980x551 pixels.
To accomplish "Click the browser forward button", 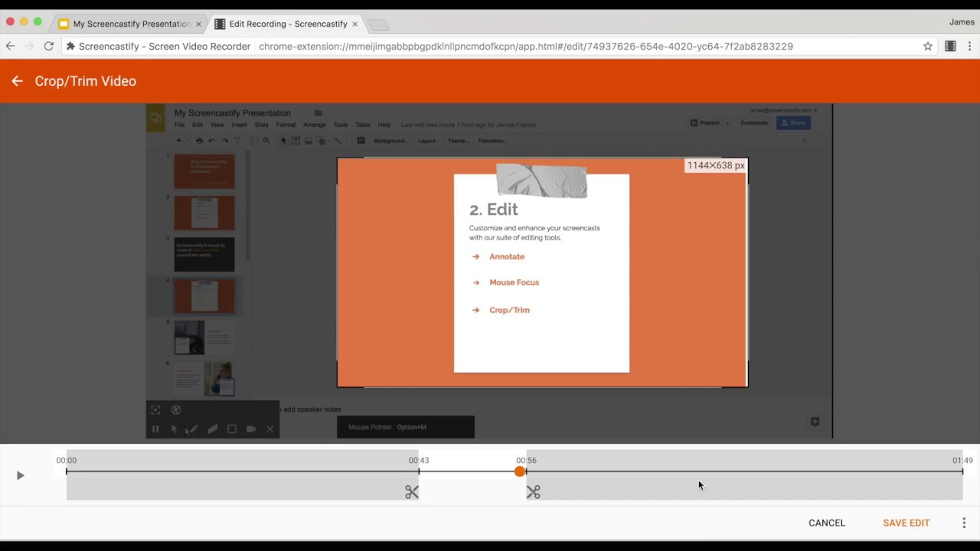I will coord(29,46).
